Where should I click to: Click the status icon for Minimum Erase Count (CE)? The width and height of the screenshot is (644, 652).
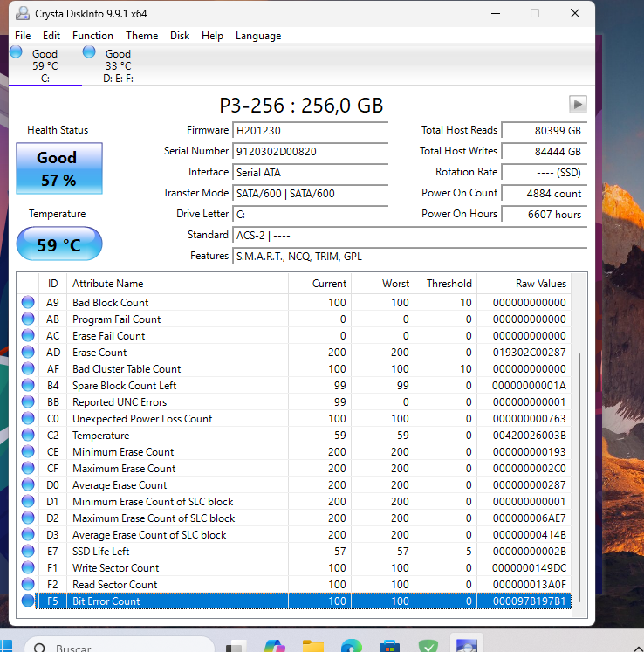pos(28,451)
